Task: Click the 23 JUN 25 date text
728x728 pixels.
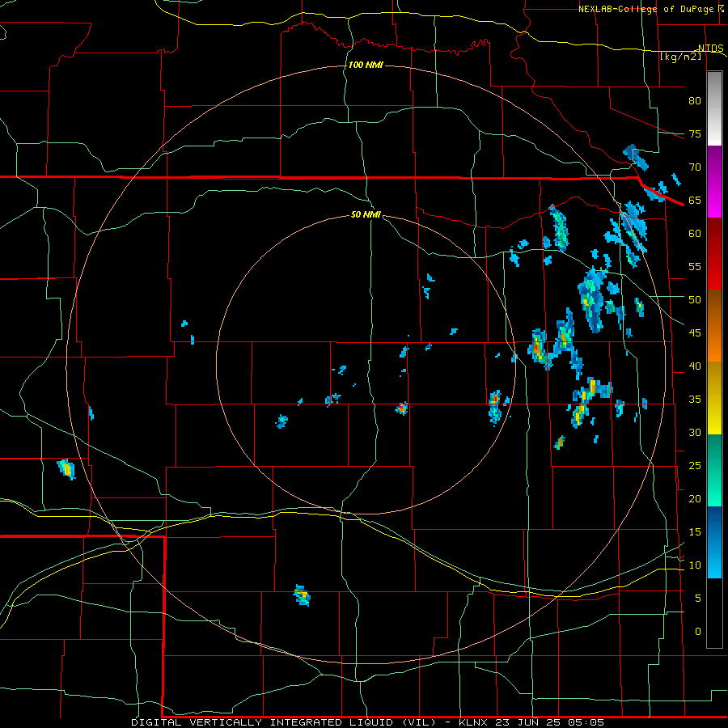Action: coord(528,722)
